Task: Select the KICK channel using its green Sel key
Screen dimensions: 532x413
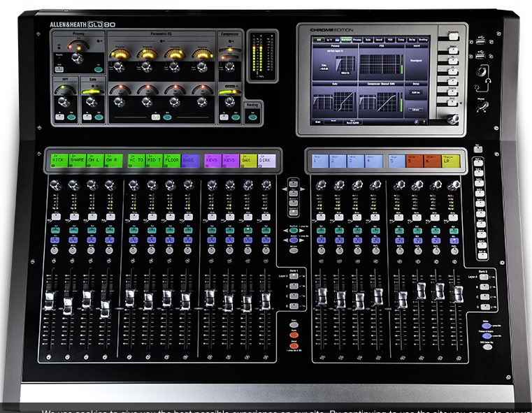Action: [55, 230]
